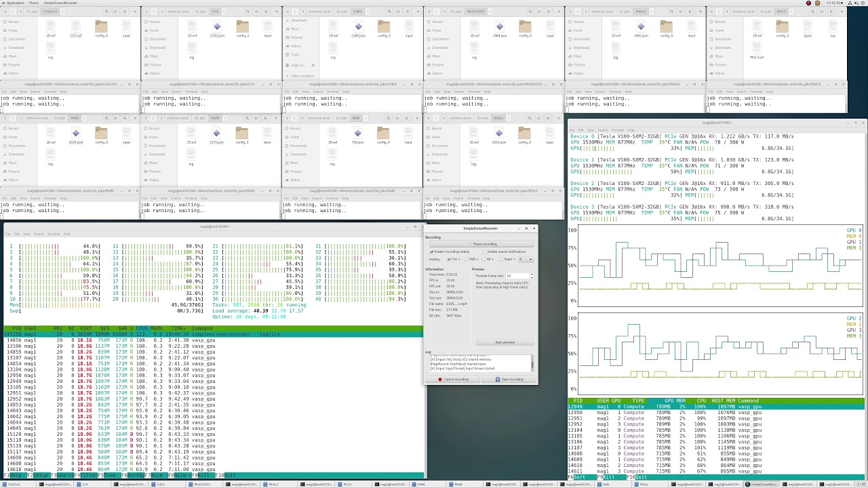Open the 1389.json file in the CrBr2 folder

pyautogui.click(x=359, y=27)
